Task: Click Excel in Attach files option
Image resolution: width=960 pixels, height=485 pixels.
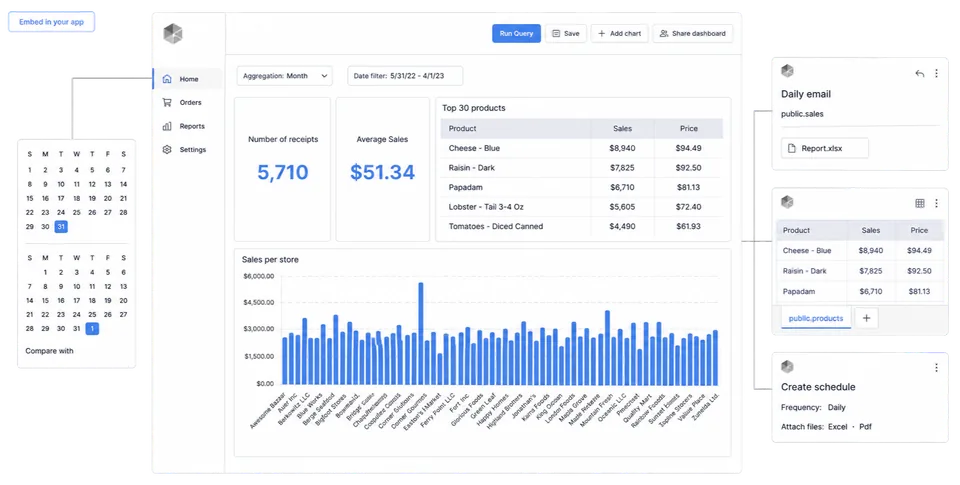Action: [x=838, y=427]
